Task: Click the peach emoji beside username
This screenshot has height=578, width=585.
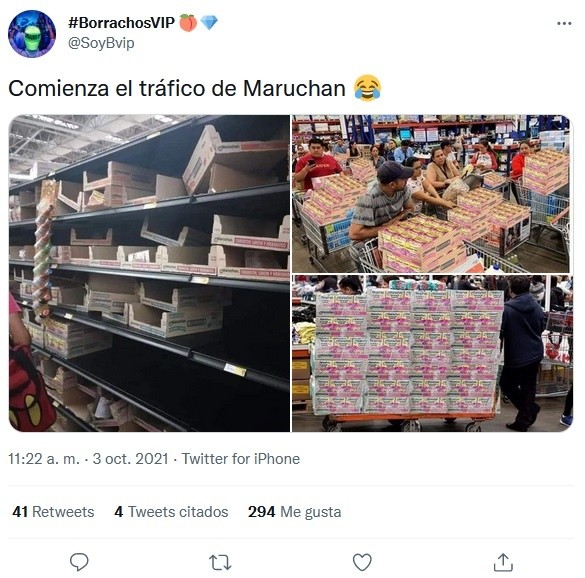Action: 188,23
